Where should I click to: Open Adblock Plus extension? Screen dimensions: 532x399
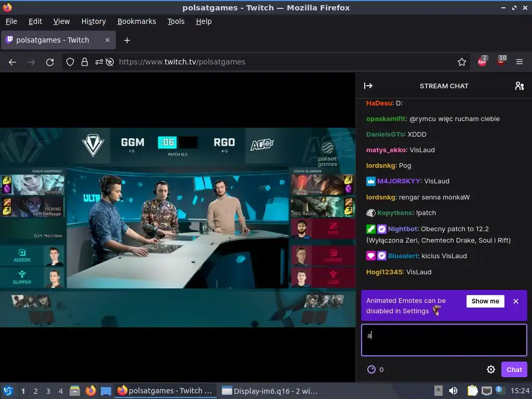click(482, 61)
